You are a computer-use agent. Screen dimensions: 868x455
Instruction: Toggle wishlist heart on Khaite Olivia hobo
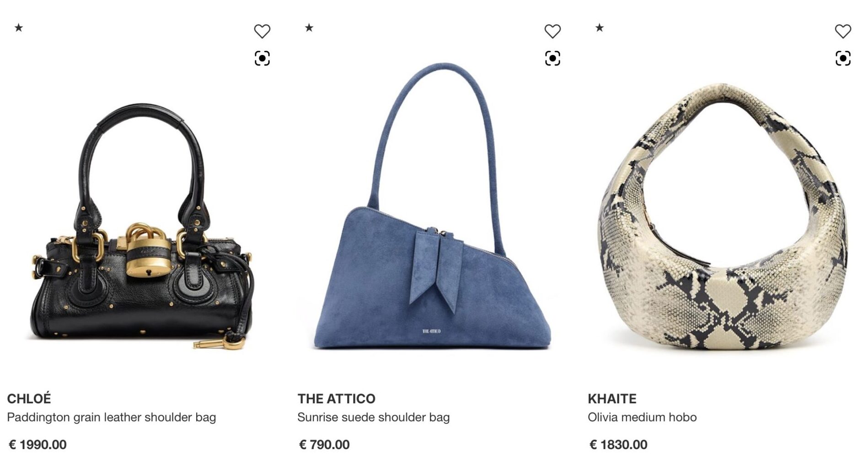(843, 31)
